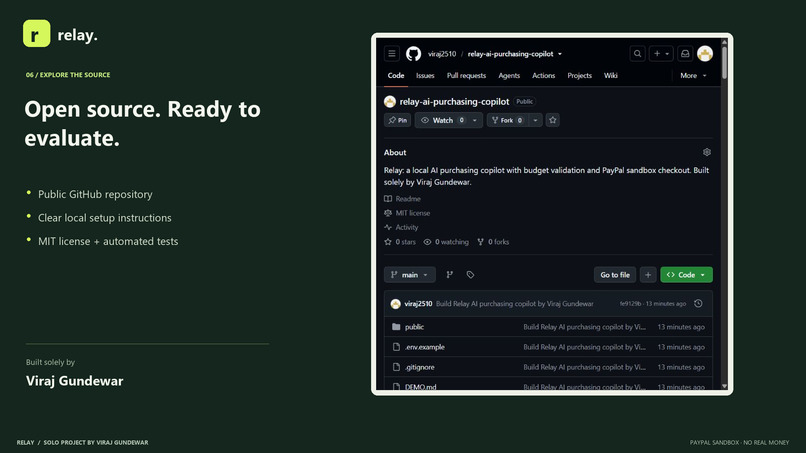
Task: Expand the More tabs dropdown
Action: (693, 76)
